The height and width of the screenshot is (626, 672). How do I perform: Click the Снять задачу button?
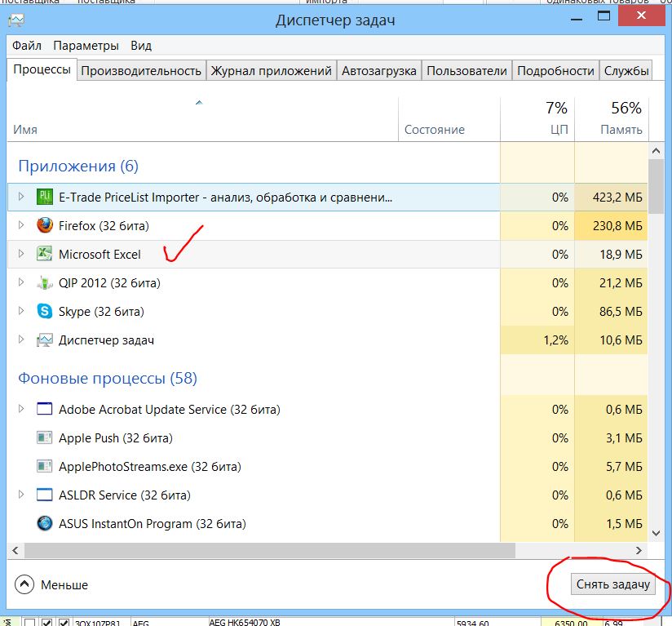click(612, 584)
